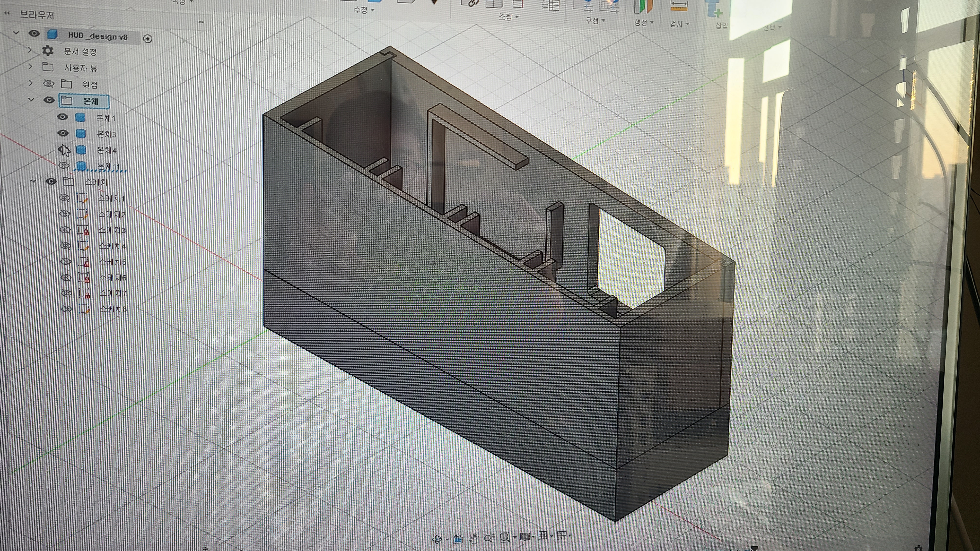
Task: Open Grid and Snaps settings icon
Action: click(x=543, y=536)
